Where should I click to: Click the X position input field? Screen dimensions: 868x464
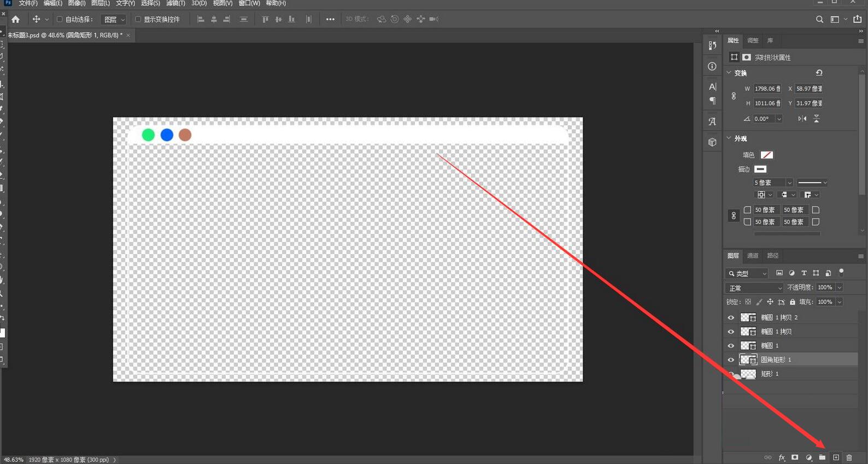coord(809,89)
